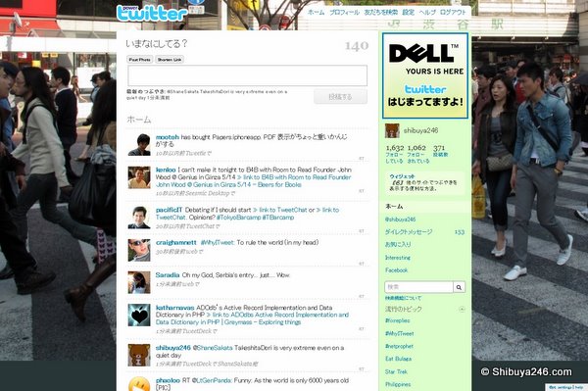Screen dimensions: 588x391
Task: Open phaoloo username link
Action: tap(168, 380)
